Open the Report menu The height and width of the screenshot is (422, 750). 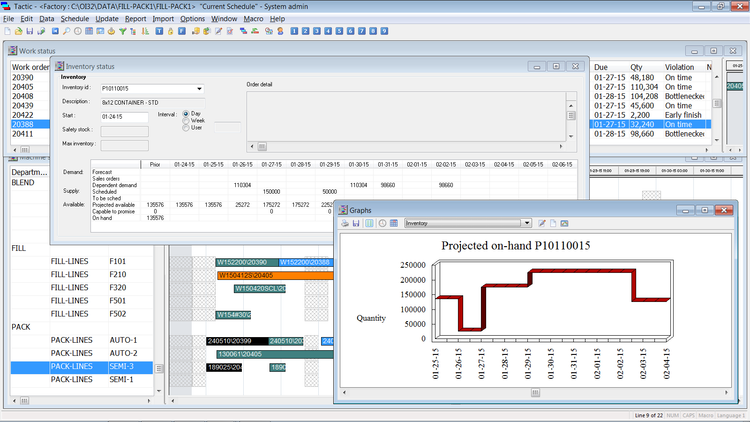[135, 19]
